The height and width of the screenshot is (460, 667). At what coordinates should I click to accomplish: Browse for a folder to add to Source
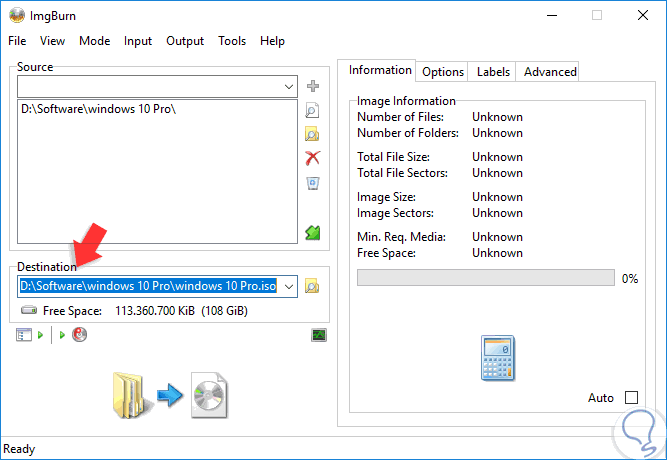pos(312,134)
